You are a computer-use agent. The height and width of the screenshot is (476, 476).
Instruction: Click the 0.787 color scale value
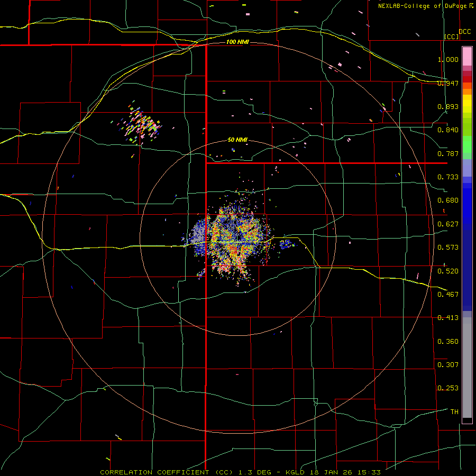[448, 153]
